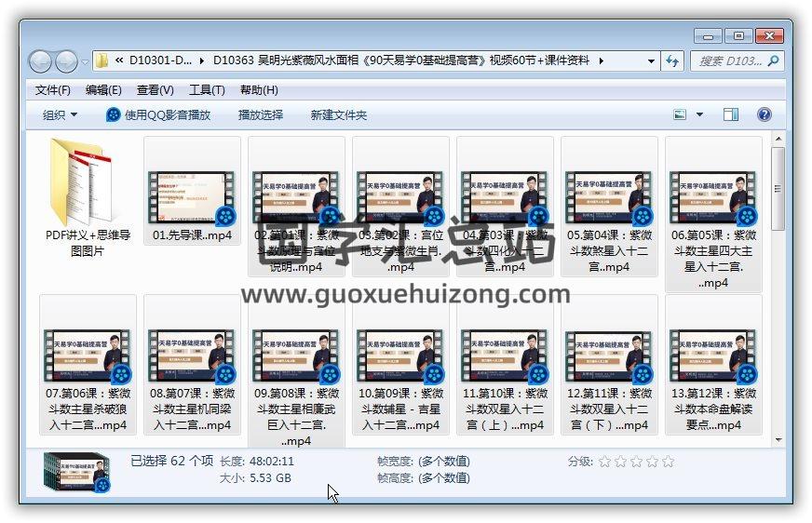Open recent locations dropdown beside nav arrows

coord(85,61)
